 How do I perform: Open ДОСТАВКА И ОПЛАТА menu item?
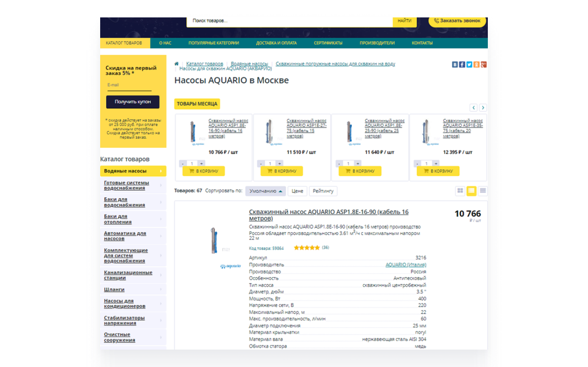tap(277, 43)
